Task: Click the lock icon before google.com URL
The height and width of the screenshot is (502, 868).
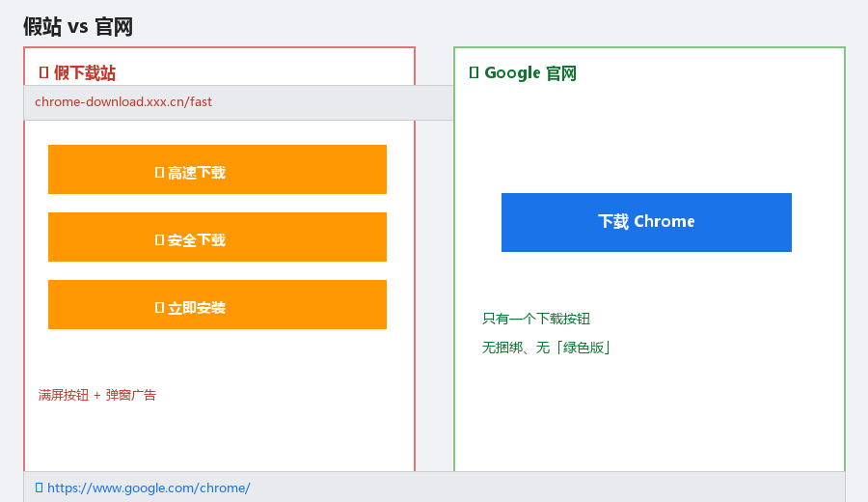Action: [39, 488]
